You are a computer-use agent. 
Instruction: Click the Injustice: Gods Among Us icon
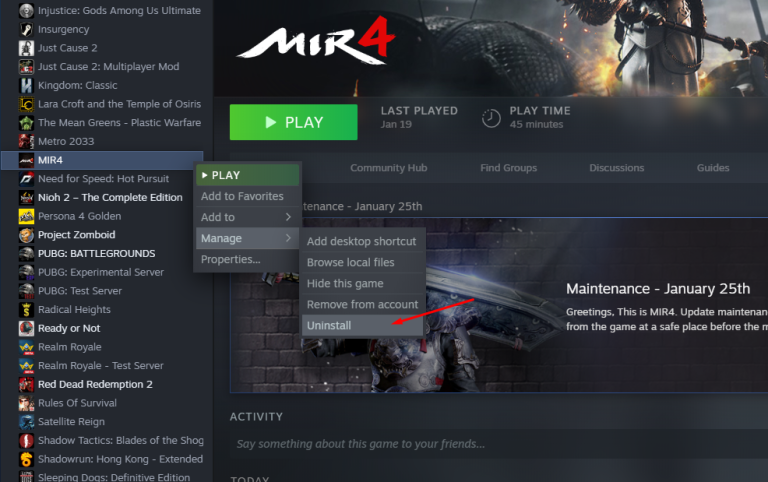pos(26,11)
